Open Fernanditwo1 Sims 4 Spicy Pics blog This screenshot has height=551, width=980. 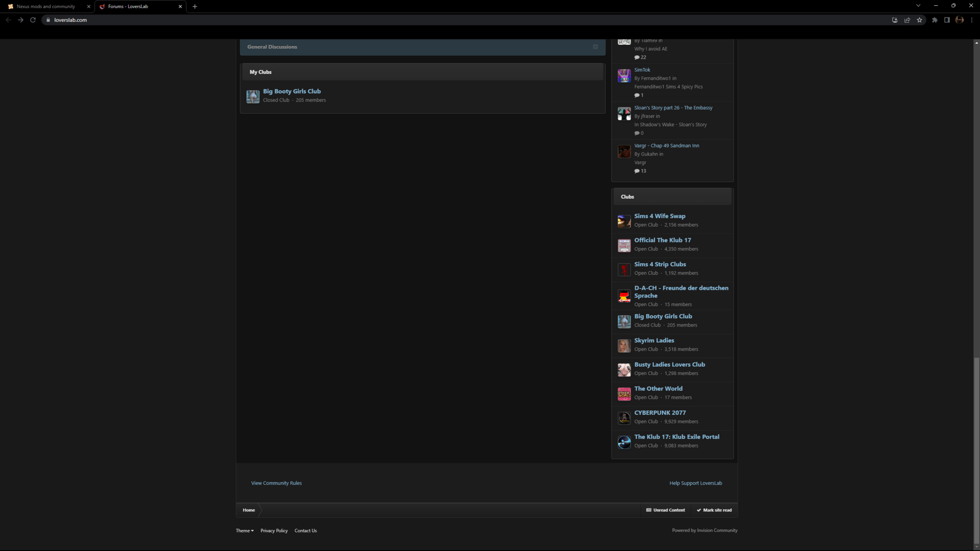tap(668, 87)
